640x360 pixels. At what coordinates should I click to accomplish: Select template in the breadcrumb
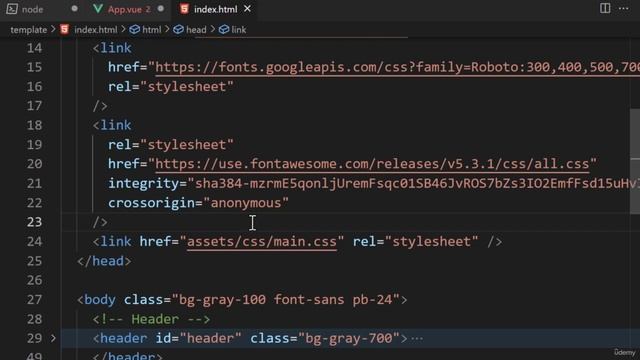click(x=29, y=30)
